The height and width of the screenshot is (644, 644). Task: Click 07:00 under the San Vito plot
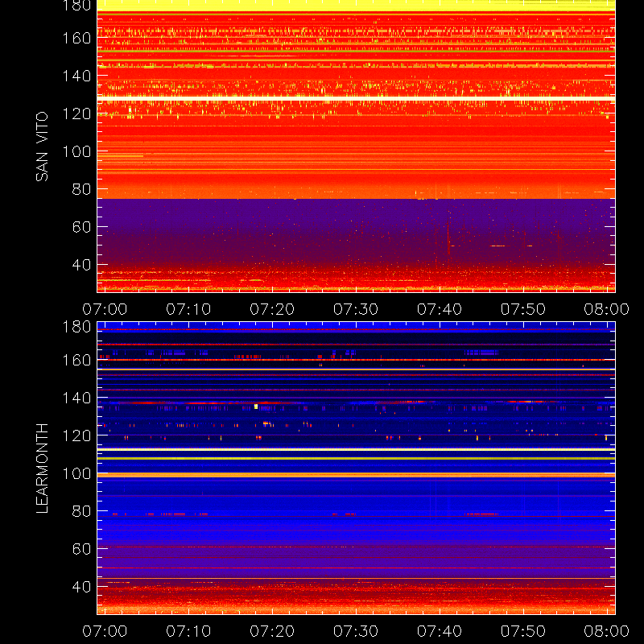click(105, 309)
